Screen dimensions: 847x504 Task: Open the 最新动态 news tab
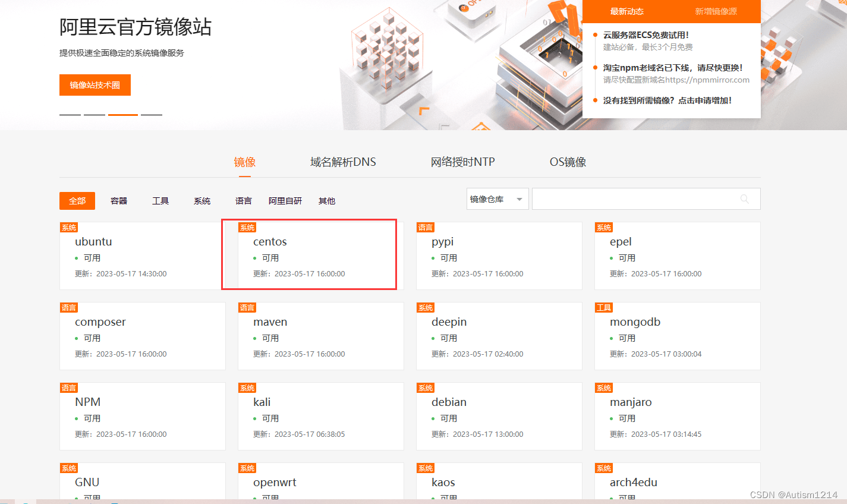tap(627, 11)
